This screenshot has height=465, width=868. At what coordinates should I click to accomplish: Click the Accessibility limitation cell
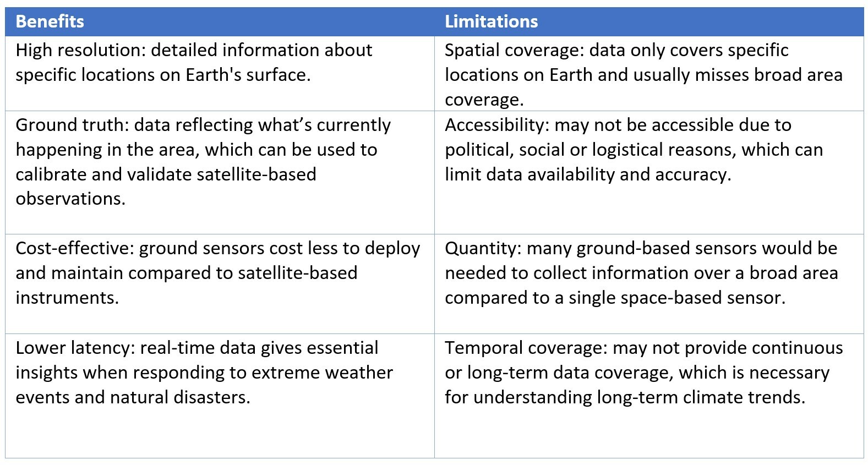tap(649, 173)
